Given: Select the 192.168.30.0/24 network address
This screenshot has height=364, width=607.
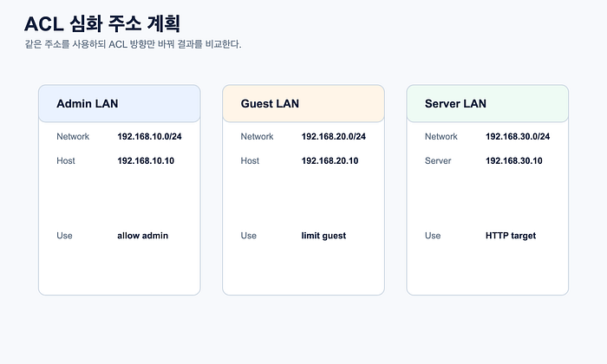Looking at the screenshot, I should pos(518,137).
